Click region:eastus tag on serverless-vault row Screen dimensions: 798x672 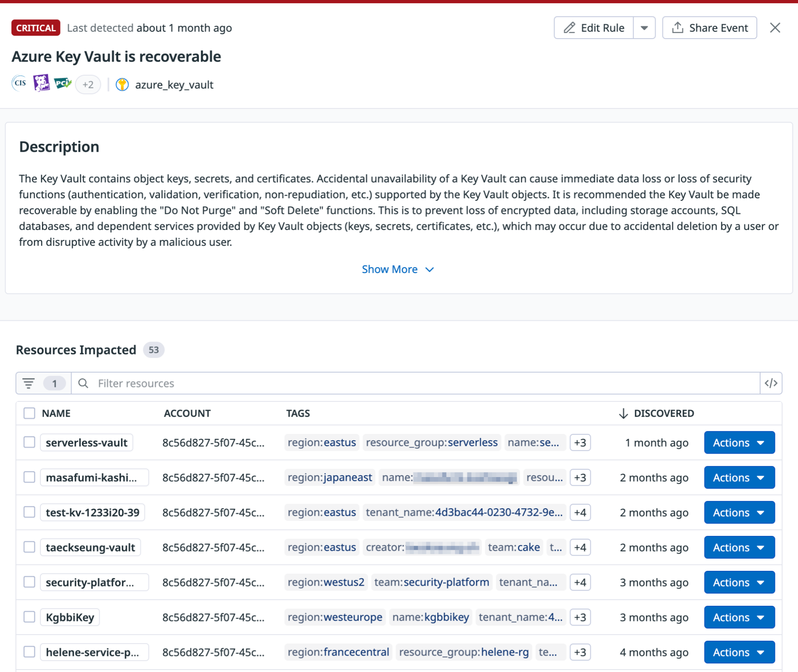pos(322,443)
